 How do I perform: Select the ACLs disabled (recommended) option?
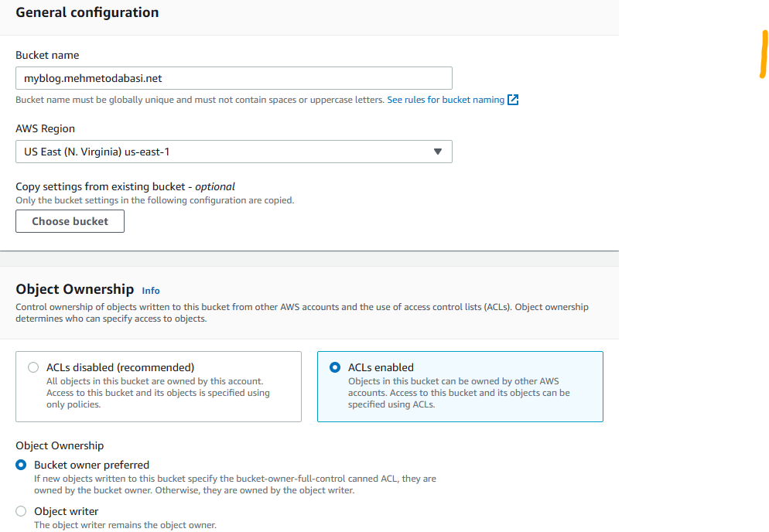click(33, 367)
